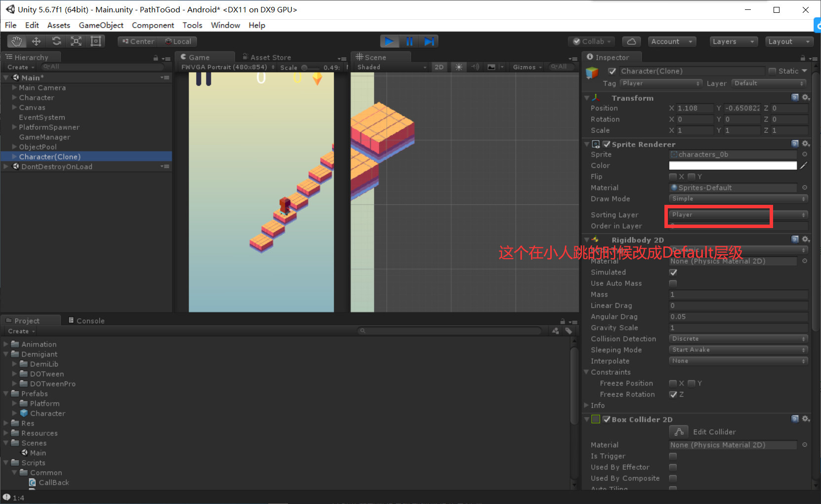The height and width of the screenshot is (504, 821).
Task: Enable Is Trigger checkbox
Action: point(673,456)
